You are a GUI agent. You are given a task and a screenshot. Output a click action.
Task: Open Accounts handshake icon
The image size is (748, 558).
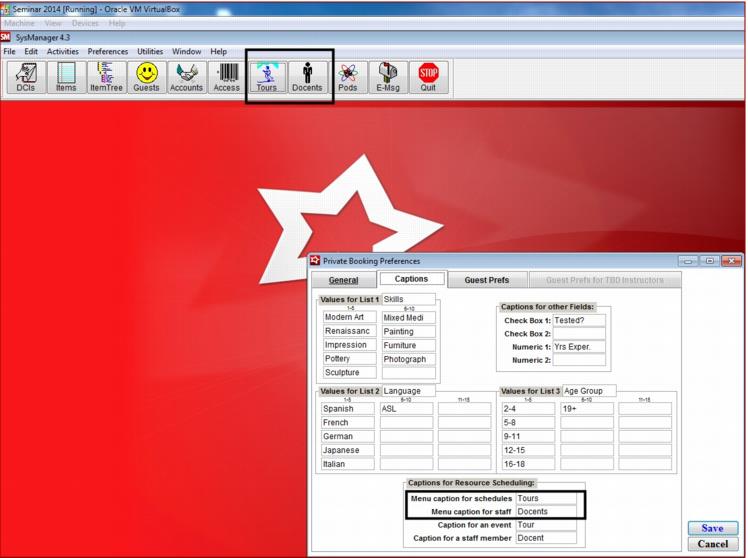click(186, 77)
